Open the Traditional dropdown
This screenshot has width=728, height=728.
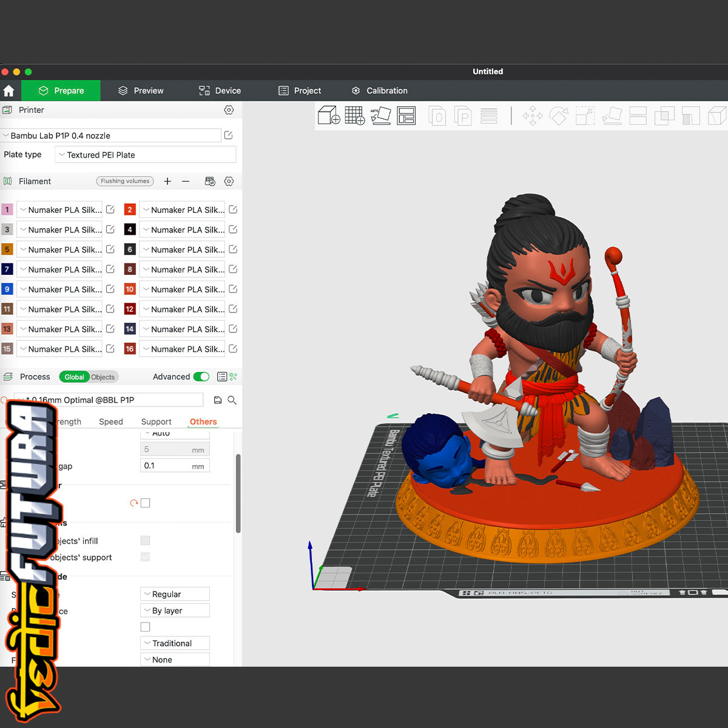tap(175, 643)
